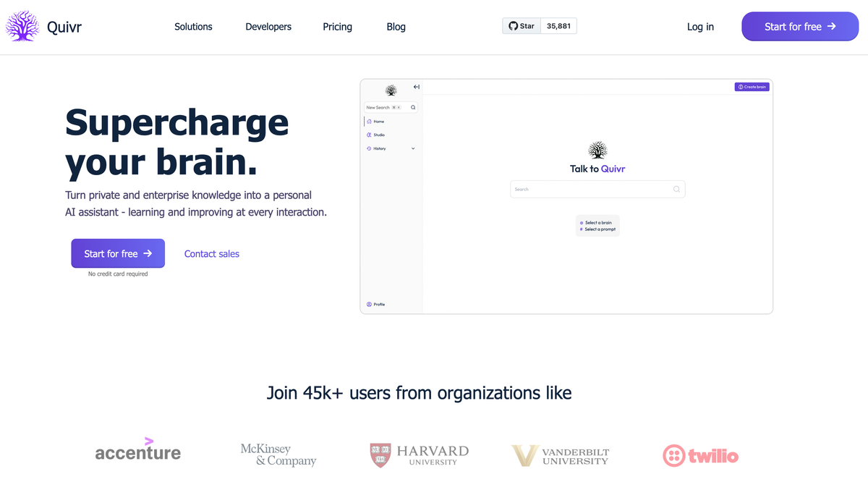This screenshot has height=495, width=868.
Task: Choose 'Select a prompt'
Action: point(598,229)
